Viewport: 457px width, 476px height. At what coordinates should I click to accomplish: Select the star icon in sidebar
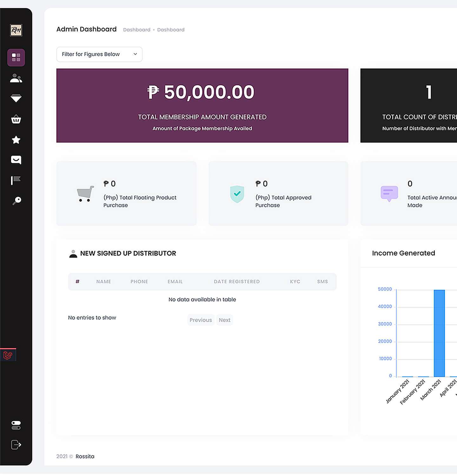pos(16,140)
